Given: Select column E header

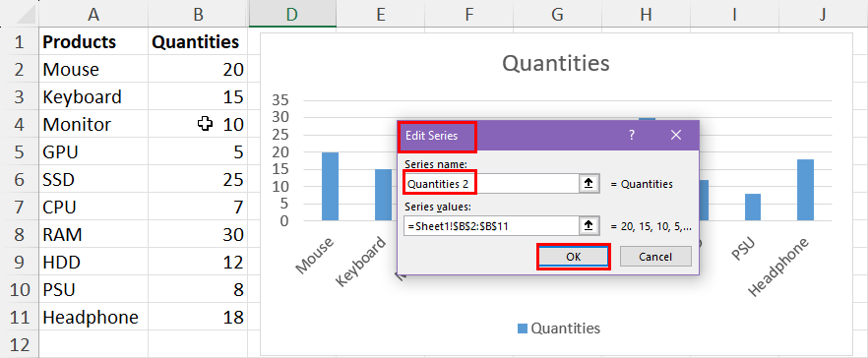Looking at the screenshot, I should [380, 15].
